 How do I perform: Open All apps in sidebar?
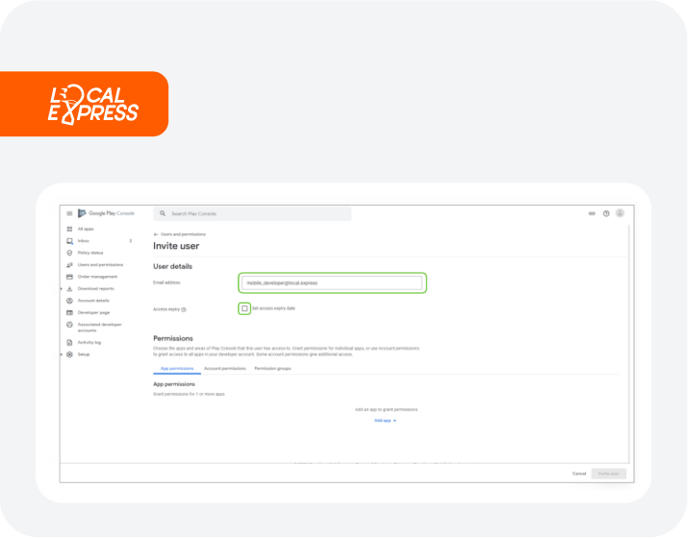tap(86, 229)
